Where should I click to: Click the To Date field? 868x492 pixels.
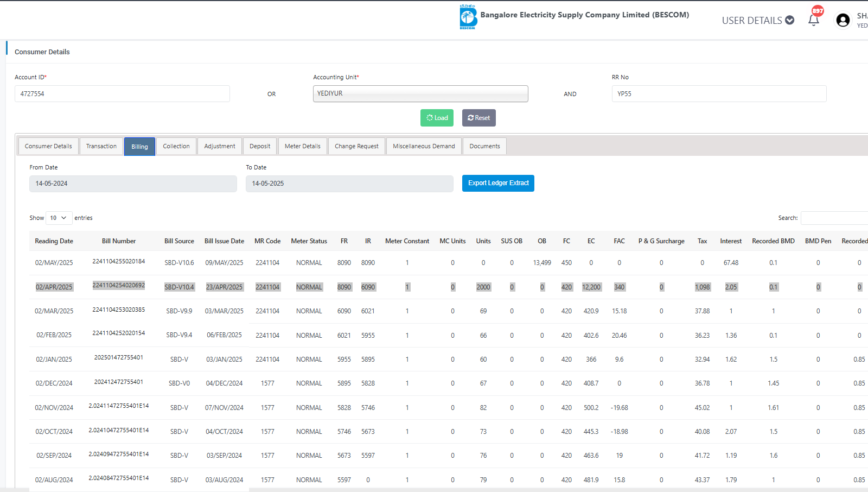pos(349,184)
